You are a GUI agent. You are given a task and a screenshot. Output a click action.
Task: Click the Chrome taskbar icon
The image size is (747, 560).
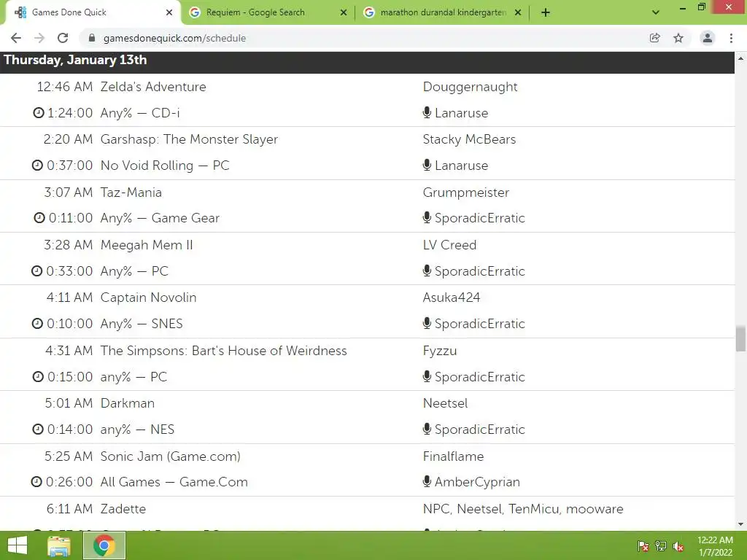(x=104, y=545)
